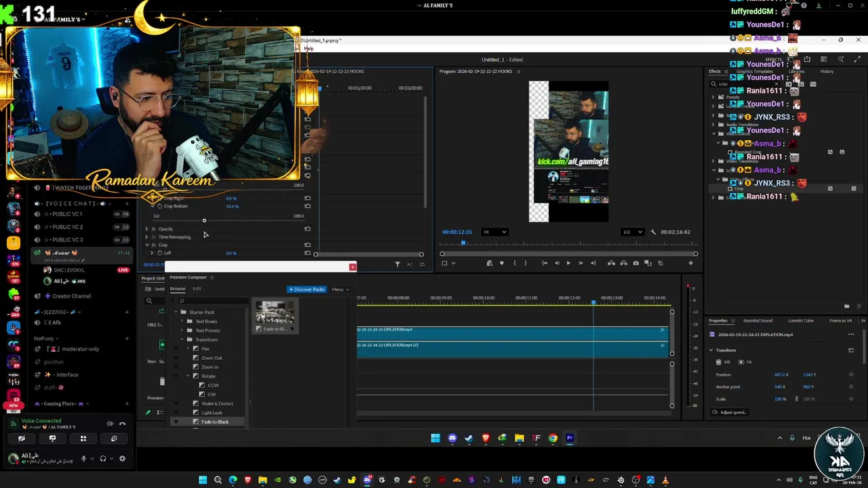The height and width of the screenshot is (488, 868).
Task: Toggle favorite star on Fade to Black row
Action: pos(176,422)
